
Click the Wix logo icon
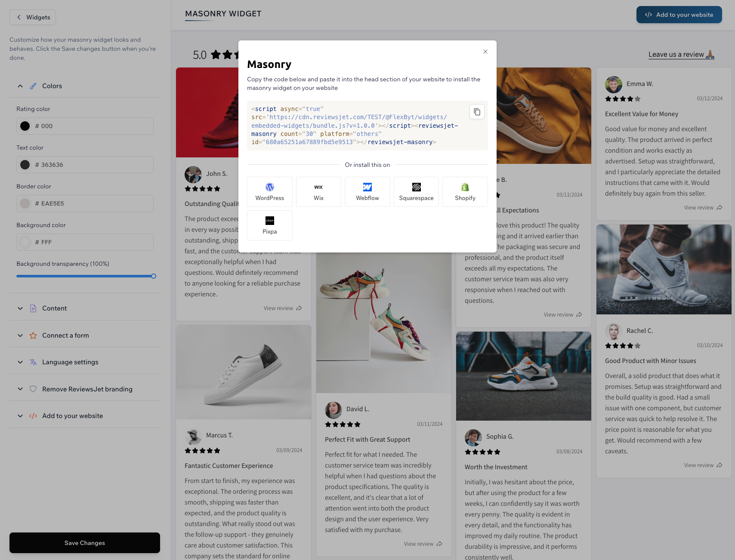pos(318,187)
